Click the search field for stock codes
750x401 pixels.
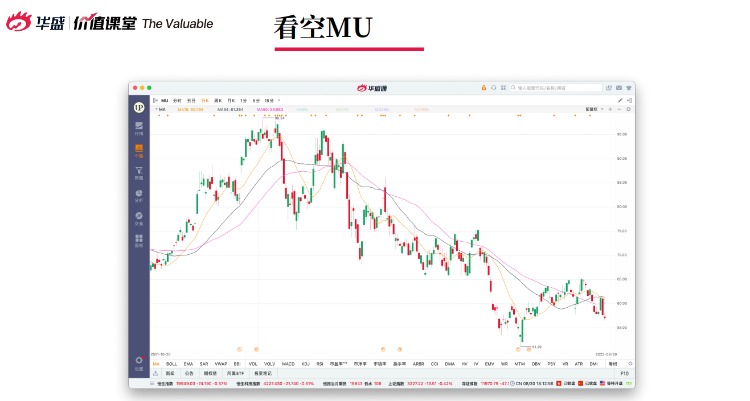pos(556,88)
